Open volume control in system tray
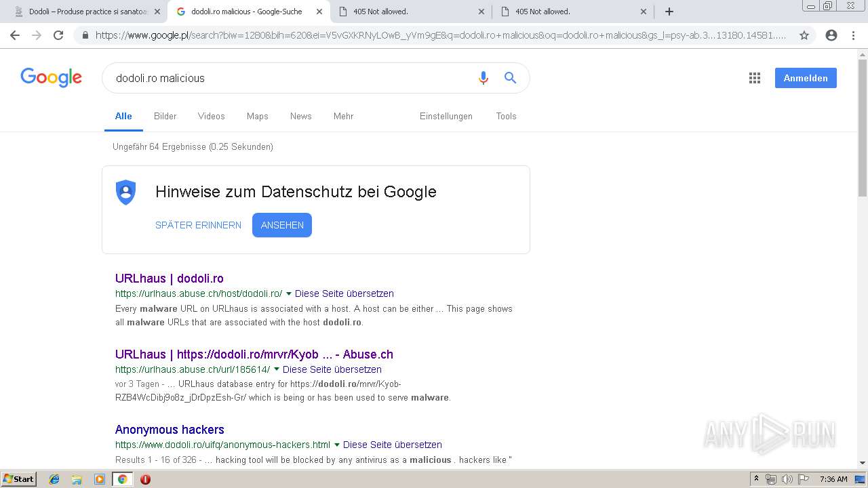The width and height of the screenshot is (868, 488). pyautogui.click(x=787, y=479)
